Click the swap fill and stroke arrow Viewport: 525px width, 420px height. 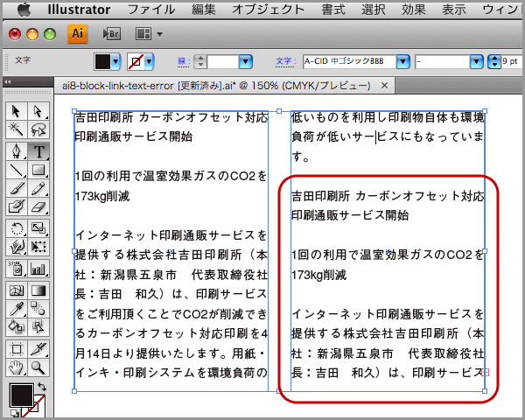pos(42,387)
